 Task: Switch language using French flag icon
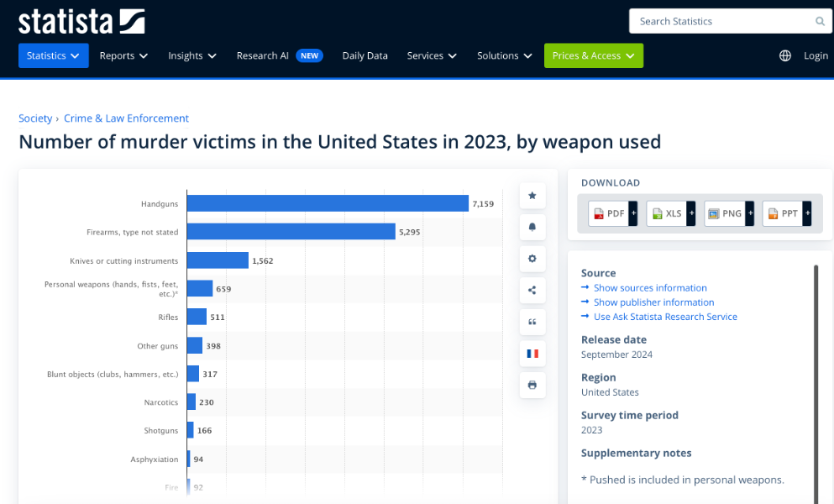pos(532,354)
